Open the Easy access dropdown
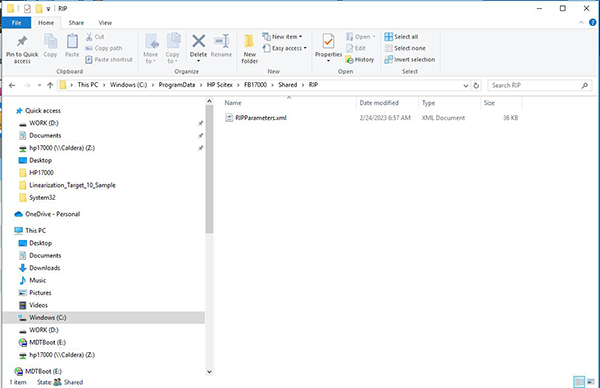Image resolution: width=600 pixels, height=388 pixels. [285, 48]
